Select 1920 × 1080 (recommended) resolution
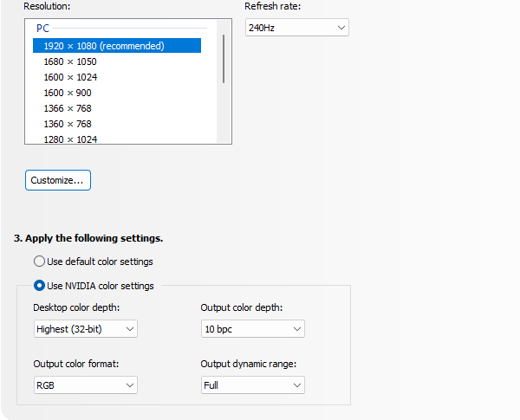Viewport: 520px width, 420px height. (104, 46)
